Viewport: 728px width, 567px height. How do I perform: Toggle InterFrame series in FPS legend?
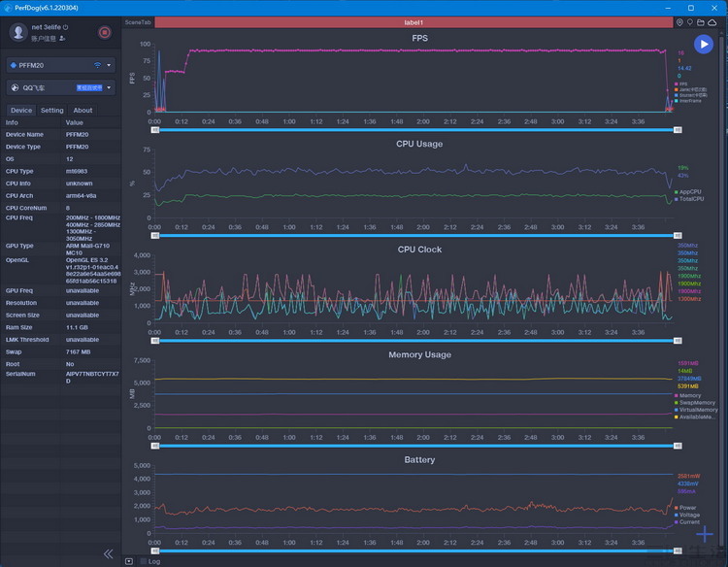coord(688,101)
